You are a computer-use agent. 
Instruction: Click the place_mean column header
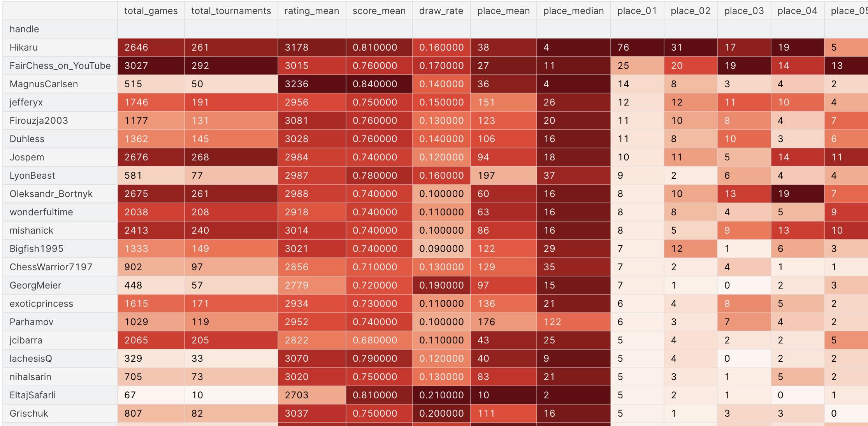click(x=503, y=11)
